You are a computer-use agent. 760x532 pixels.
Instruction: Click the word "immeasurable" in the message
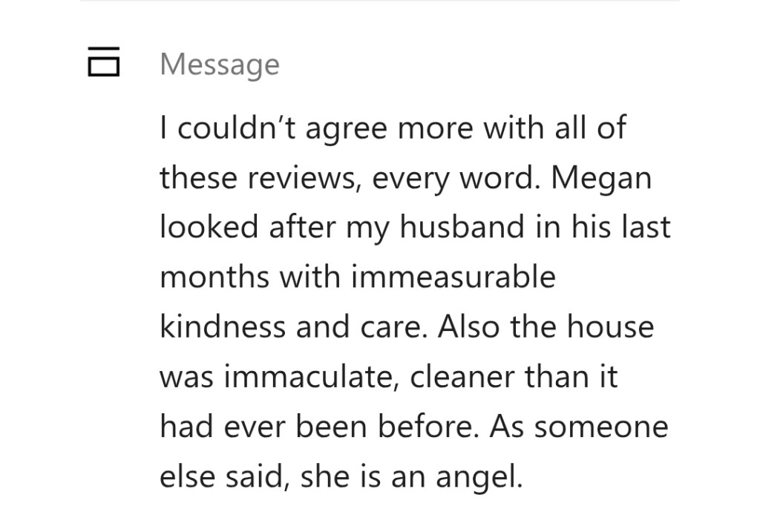453,277
